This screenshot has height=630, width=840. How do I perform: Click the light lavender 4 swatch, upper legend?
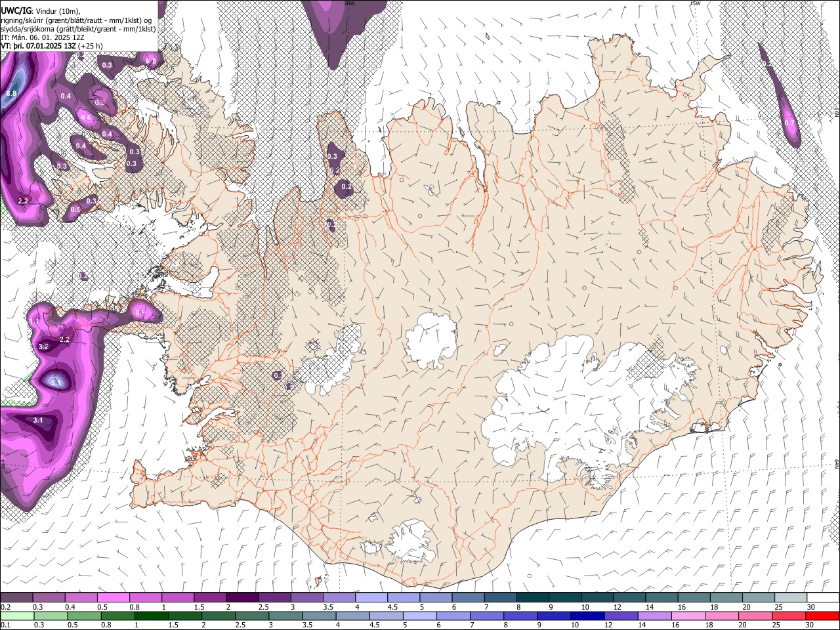pos(370,598)
